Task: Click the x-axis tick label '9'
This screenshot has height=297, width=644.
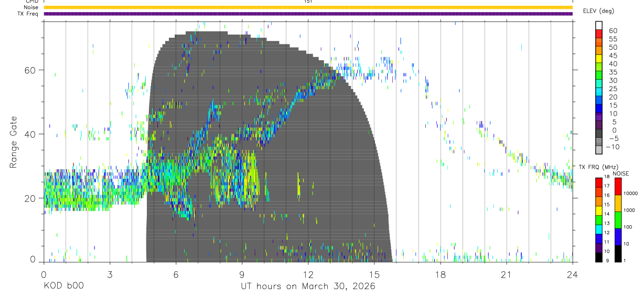Action: coord(242,274)
